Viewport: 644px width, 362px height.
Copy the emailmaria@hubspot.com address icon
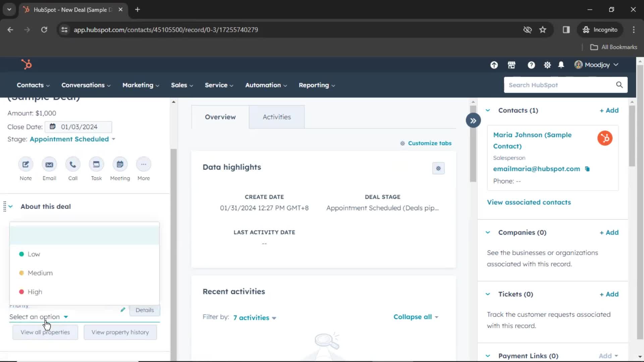587,169
